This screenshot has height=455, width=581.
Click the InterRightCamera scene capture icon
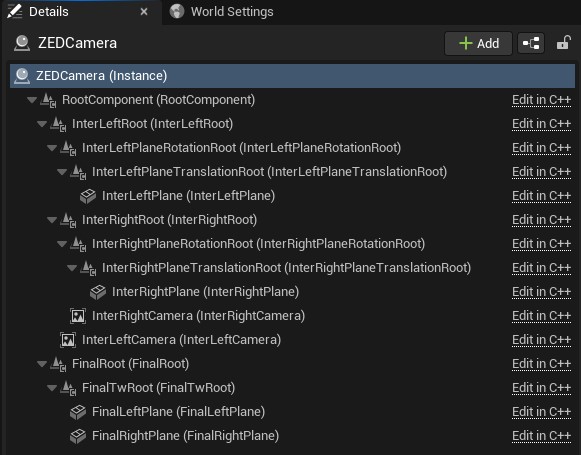(78, 316)
